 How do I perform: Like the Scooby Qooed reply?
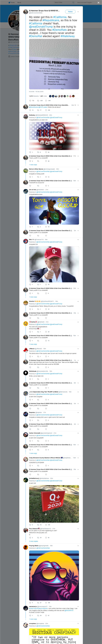[x=46, y=227]
